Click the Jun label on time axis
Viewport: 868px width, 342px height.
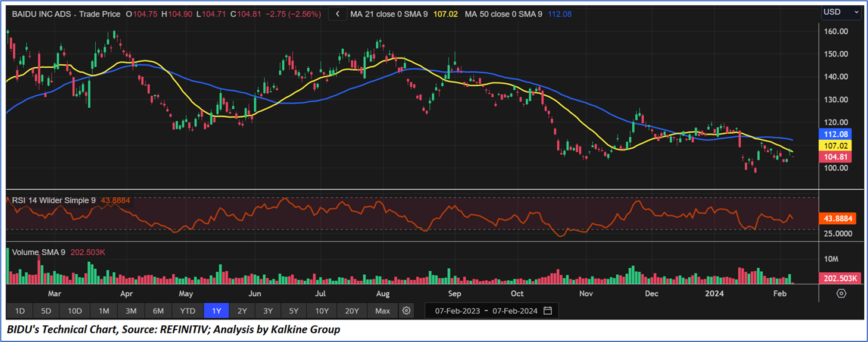[255, 294]
